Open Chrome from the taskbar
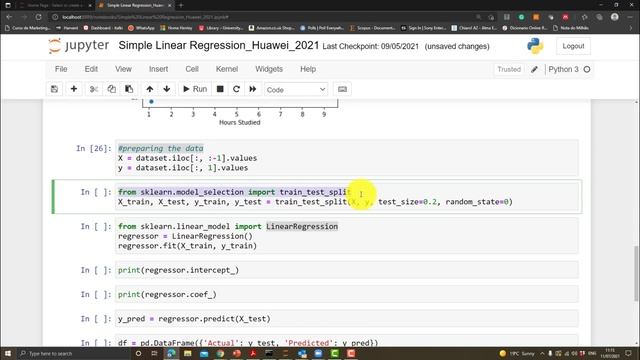The height and width of the screenshot is (360, 640). [x=220, y=353]
